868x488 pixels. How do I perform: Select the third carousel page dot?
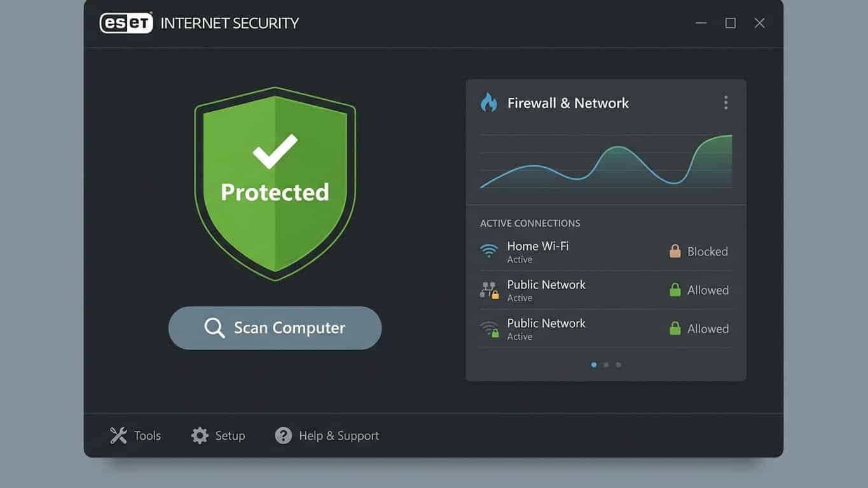point(617,364)
